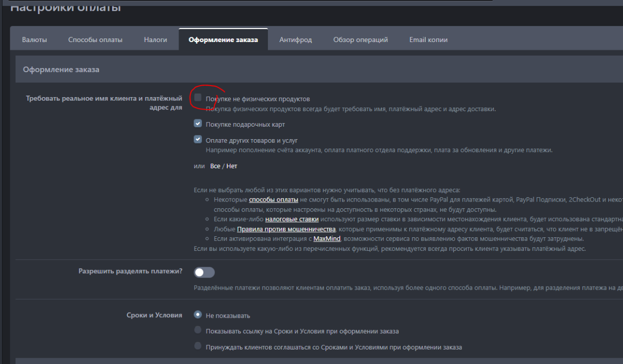Screen dimensions: 623x364
Task: Select the Не показывать radio option
Action: coord(198,315)
